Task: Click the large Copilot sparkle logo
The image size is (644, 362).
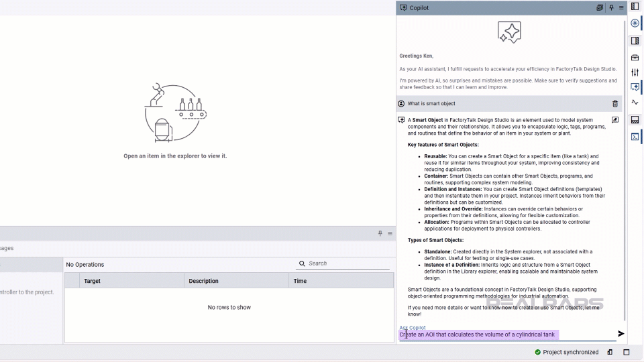Action: click(509, 32)
